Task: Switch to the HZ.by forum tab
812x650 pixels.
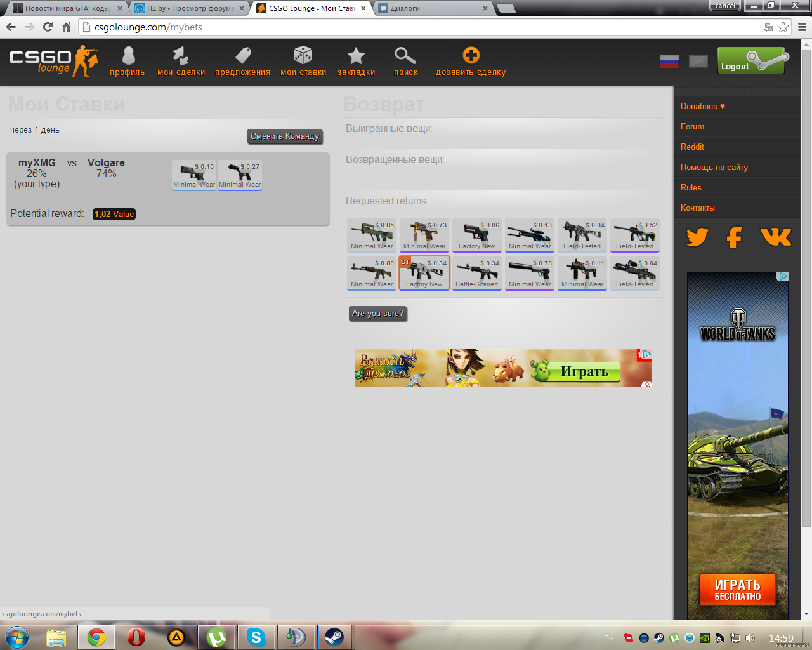Action: pyautogui.click(x=189, y=8)
